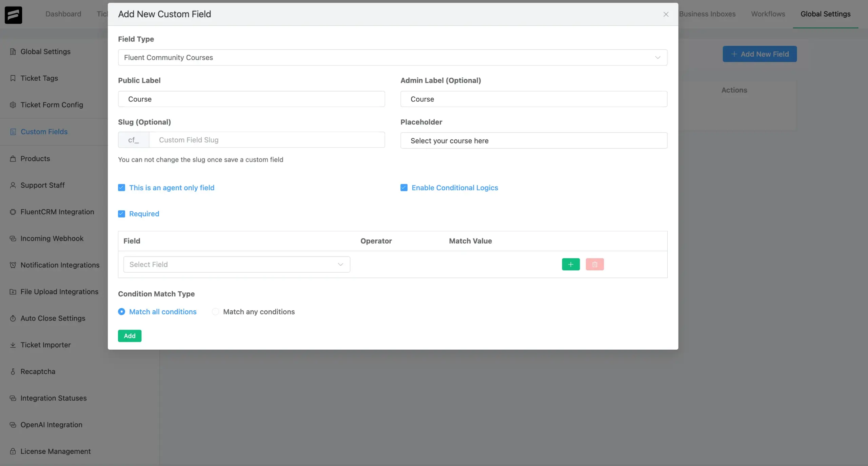Click the Operator column header
Screen dimensions: 868x466
pos(376,241)
